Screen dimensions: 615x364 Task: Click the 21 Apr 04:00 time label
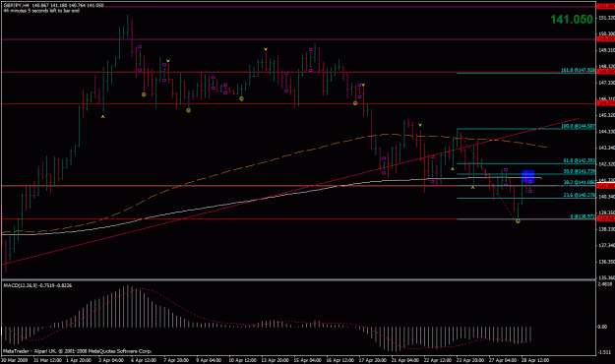point(405,360)
